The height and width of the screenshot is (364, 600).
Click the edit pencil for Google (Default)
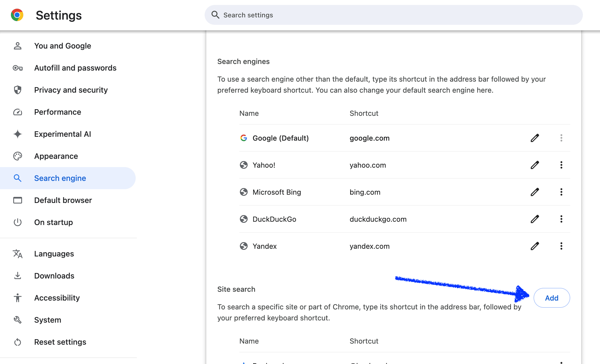coord(535,138)
